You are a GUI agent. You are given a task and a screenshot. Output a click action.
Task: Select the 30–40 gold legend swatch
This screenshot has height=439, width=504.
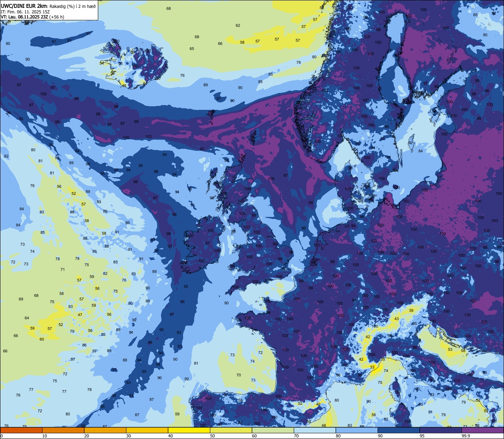147,430
